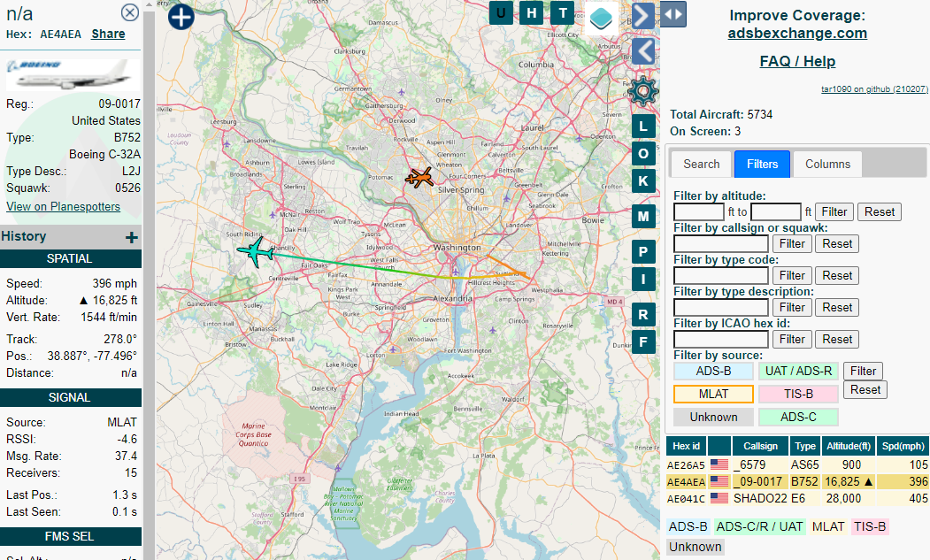The image size is (930, 560).
Task: Close the selected aircraft info panel
Action: pyautogui.click(x=129, y=12)
